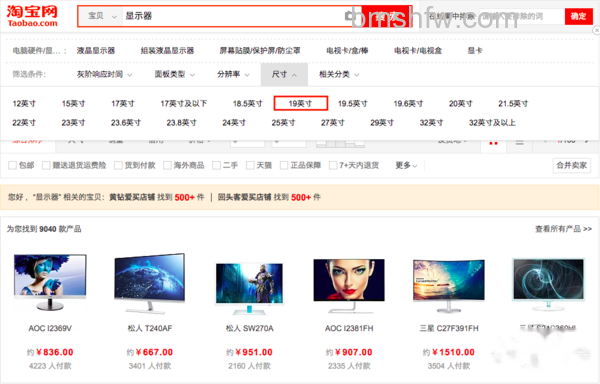Click the 三星 C27F391FH product title
The height and width of the screenshot is (384, 600).
tap(449, 328)
